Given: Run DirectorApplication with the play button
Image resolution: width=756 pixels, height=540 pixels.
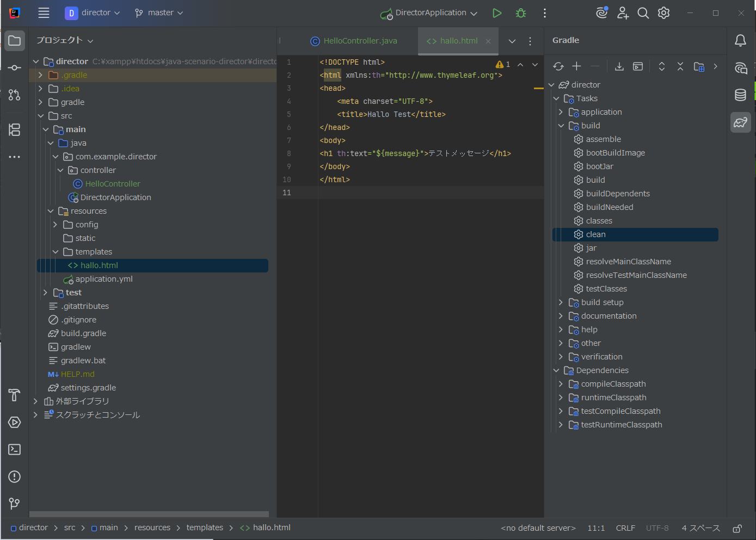Looking at the screenshot, I should (497, 13).
